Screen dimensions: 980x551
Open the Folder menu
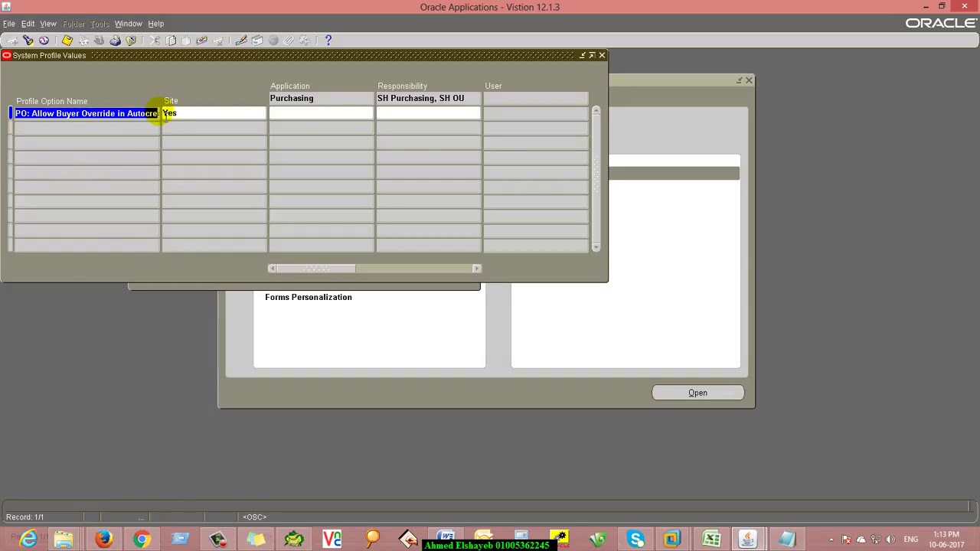tap(73, 24)
